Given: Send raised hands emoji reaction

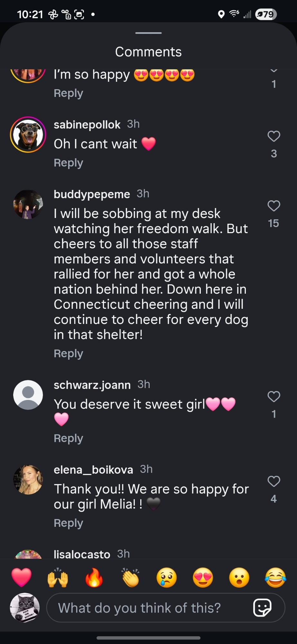Looking at the screenshot, I should pyautogui.click(x=58, y=577).
